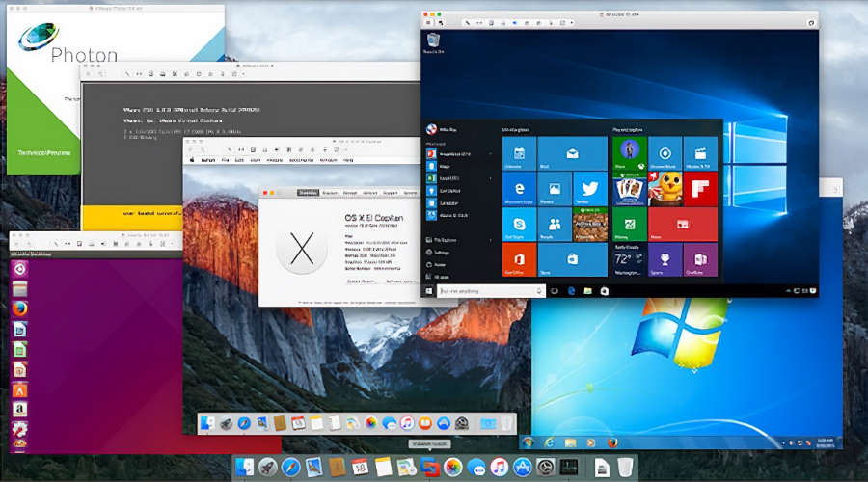Open iBooks in El Capitan VM dock
The height and width of the screenshot is (482, 868).
click(x=425, y=424)
